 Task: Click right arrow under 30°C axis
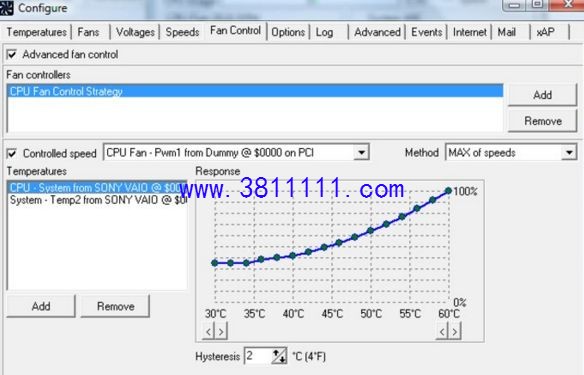(x=221, y=331)
